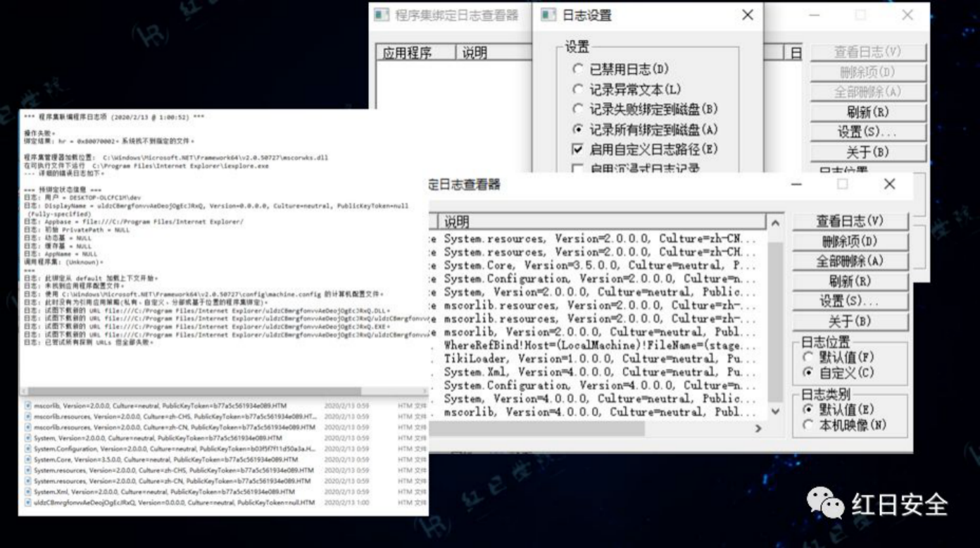980x548 pixels.
Task: Click 刷新(R) in the front viewer window
Action: (850, 281)
